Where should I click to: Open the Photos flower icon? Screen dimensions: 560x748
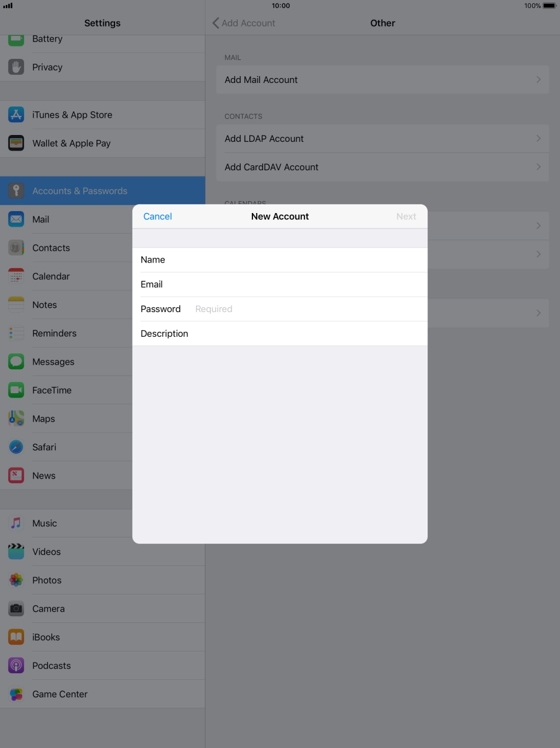(16, 580)
